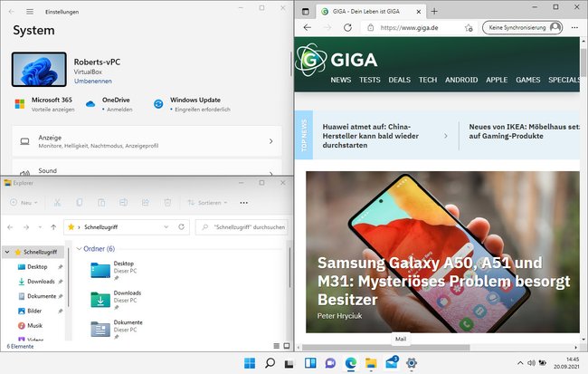The width and height of the screenshot is (588, 374).
Task: Open Settings gear on the taskbar
Action: click(412, 363)
